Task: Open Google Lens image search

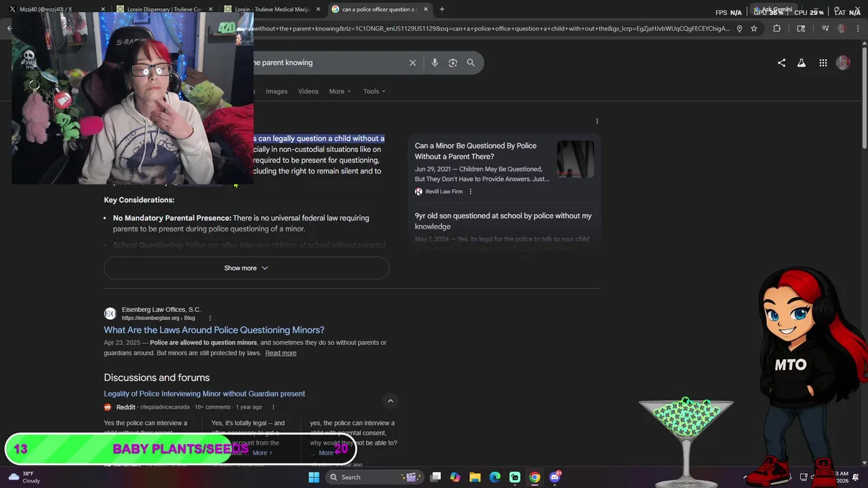Action: pyautogui.click(x=453, y=62)
